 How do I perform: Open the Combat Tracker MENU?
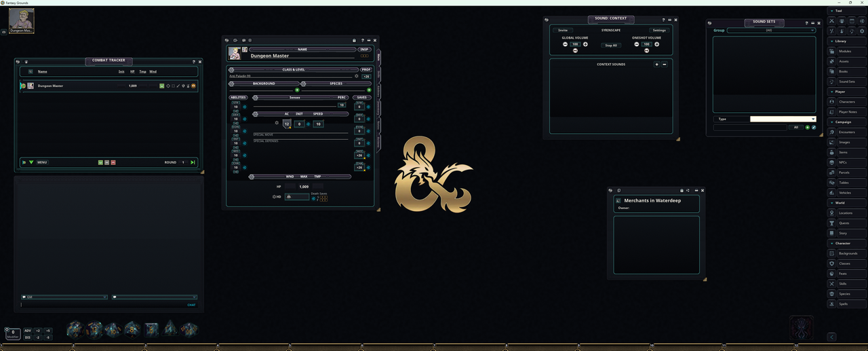[x=42, y=162]
